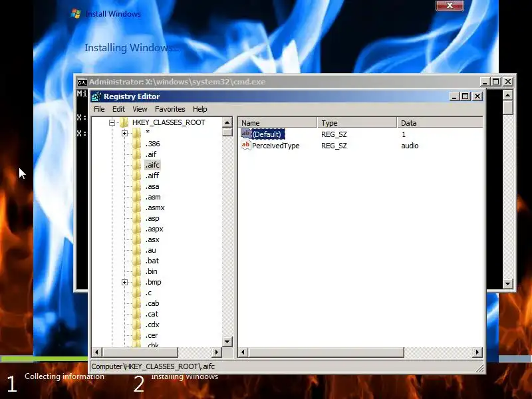This screenshot has height=399, width=532.
Task: Open the Favorites menu
Action: 170,109
